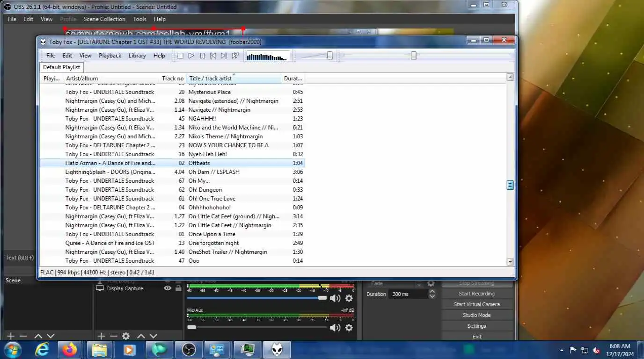Remove selected source with minus icon
The height and width of the screenshot is (359, 644).
tap(113, 336)
